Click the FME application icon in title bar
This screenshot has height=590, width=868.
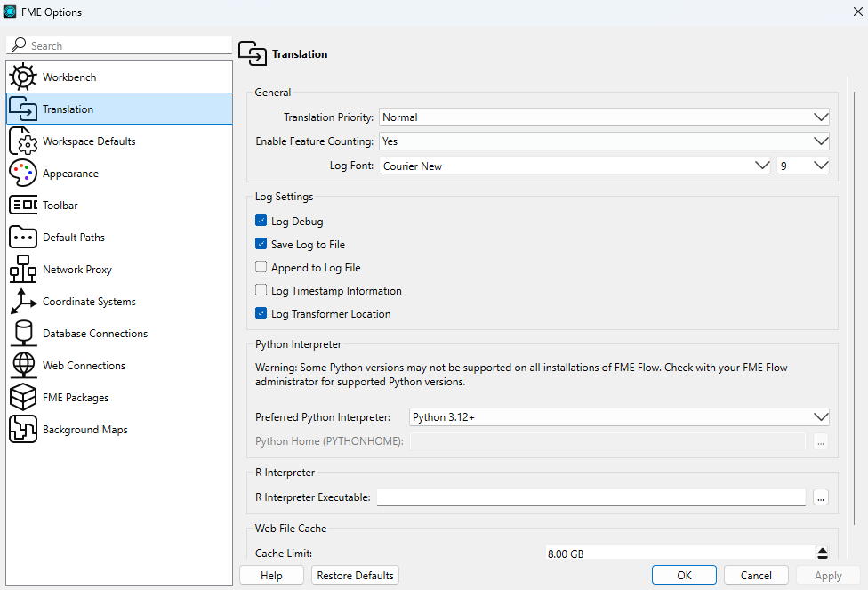click(x=10, y=12)
